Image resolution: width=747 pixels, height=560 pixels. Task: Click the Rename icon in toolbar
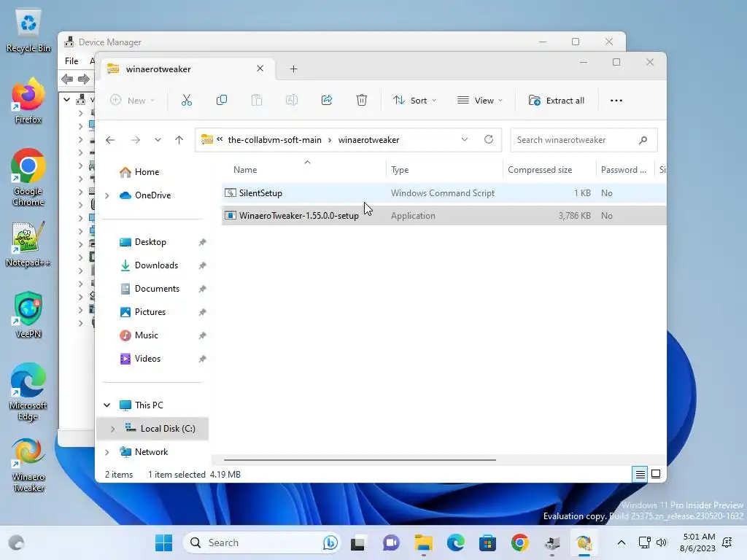click(x=292, y=101)
